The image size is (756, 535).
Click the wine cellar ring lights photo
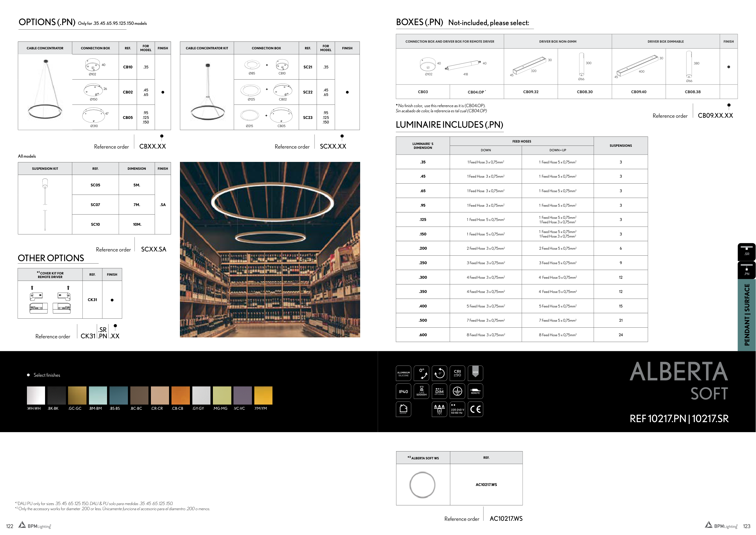(270, 249)
